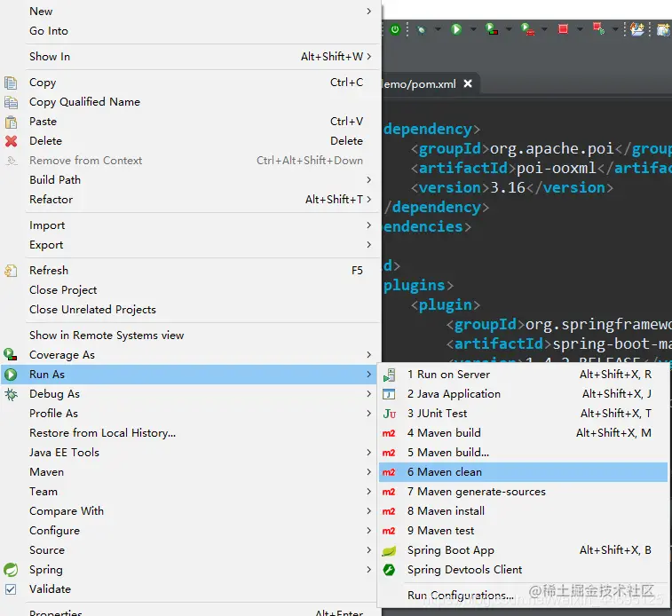Click the Paste clipboard icon

(x=11, y=122)
